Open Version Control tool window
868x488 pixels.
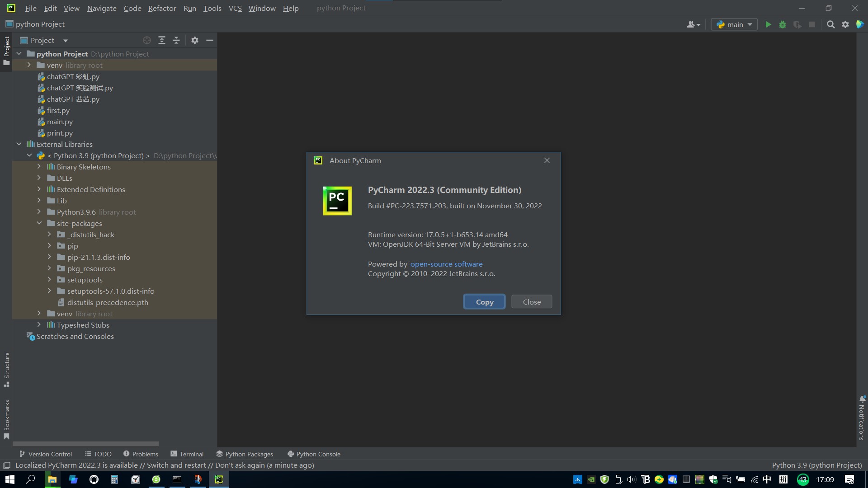point(45,454)
